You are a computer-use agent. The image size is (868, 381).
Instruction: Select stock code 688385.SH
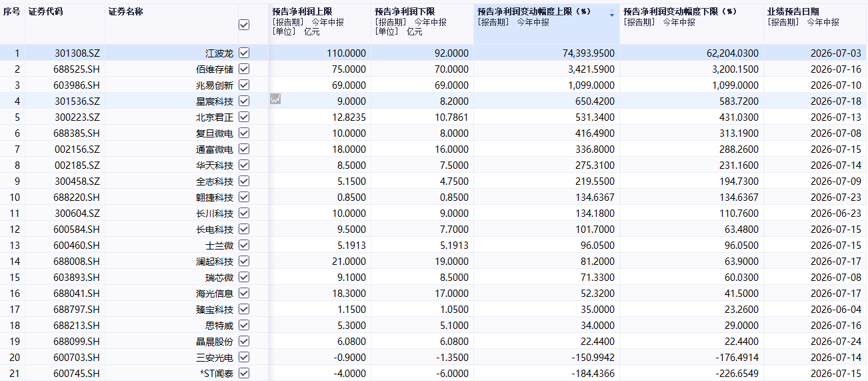(x=77, y=133)
